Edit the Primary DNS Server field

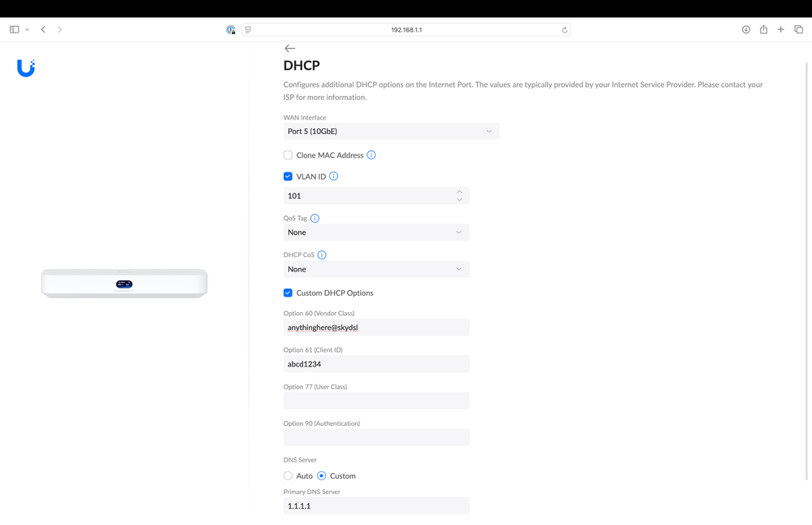376,505
